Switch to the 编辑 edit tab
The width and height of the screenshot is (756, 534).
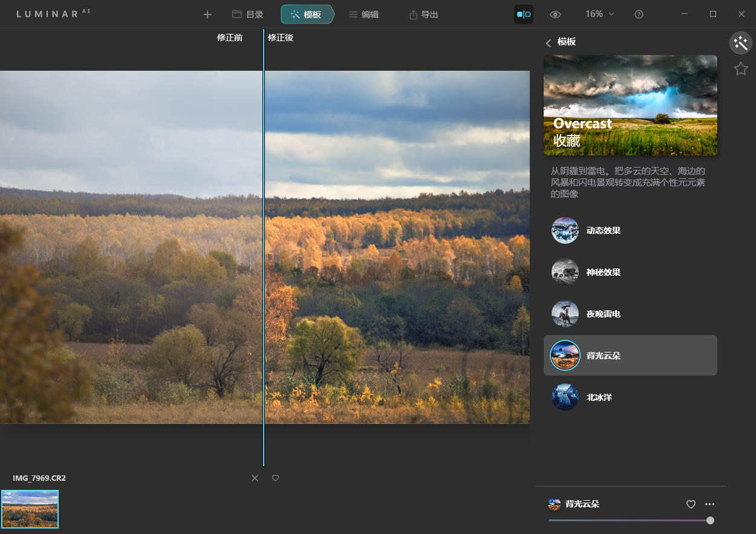tap(363, 15)
